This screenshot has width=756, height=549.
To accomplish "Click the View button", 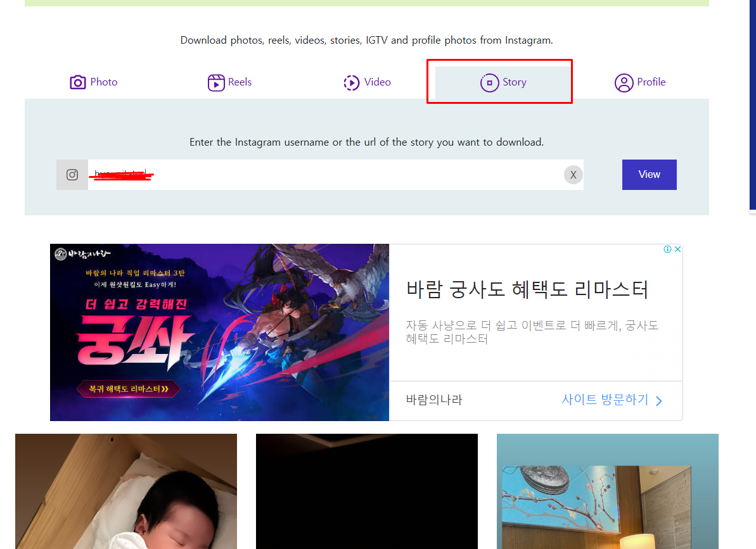I will pyautogui.click(x=649, y=175).
